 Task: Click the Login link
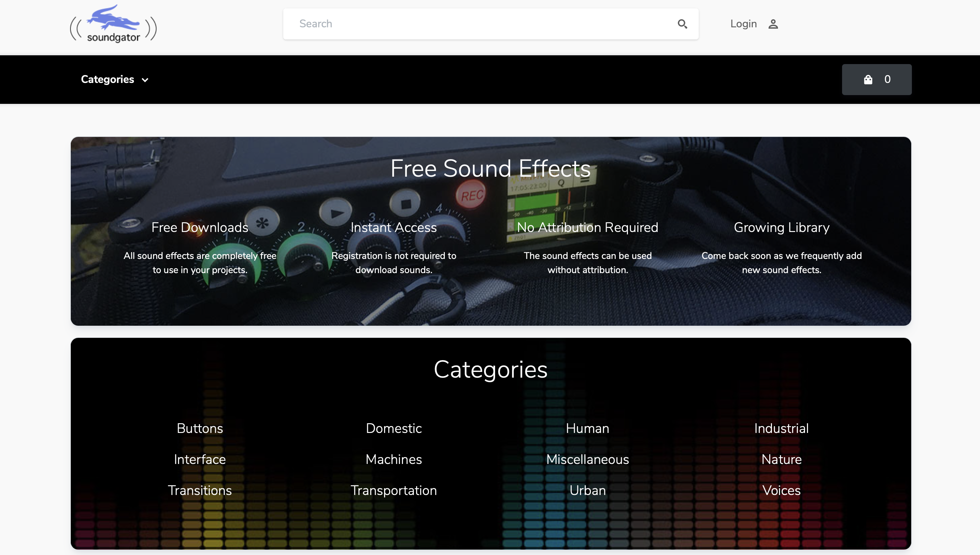(743, 24)
